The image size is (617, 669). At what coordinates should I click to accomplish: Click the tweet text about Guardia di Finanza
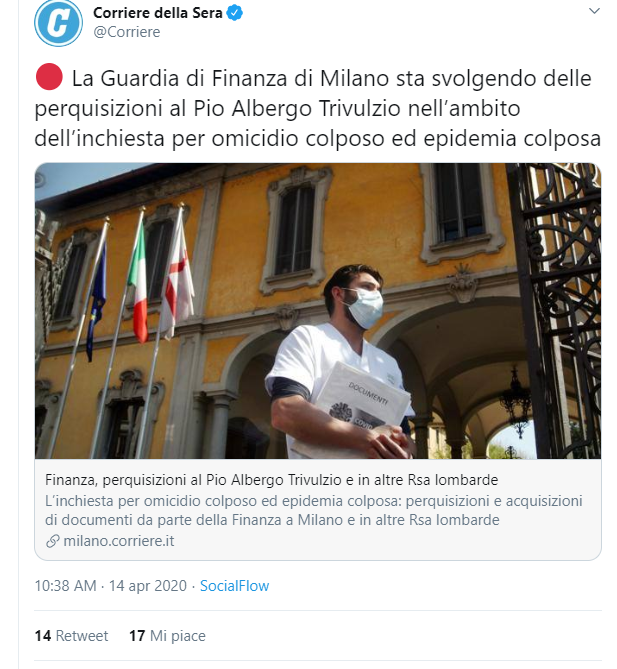click(317, 108)
